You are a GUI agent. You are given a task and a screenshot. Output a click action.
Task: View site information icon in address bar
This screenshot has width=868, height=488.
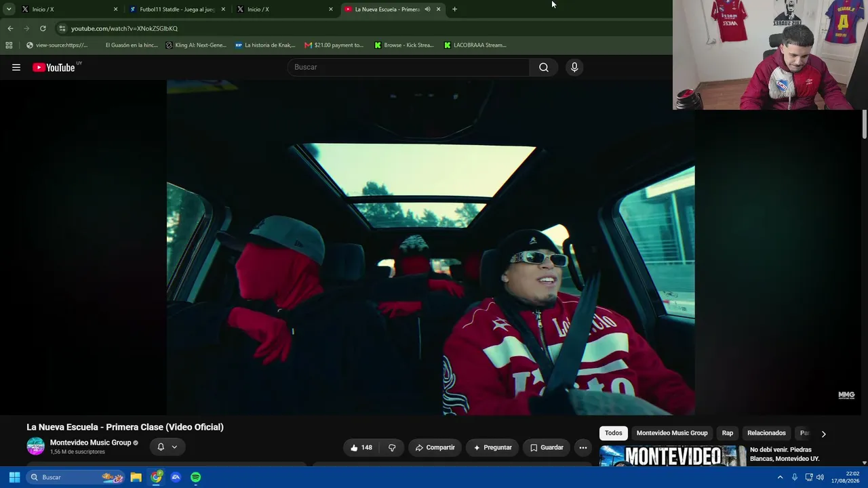coord(62,28)
